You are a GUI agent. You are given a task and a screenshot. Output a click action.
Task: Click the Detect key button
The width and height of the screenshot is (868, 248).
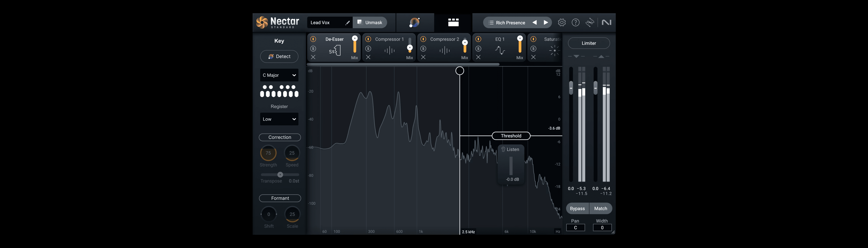[x=279, y=56]
